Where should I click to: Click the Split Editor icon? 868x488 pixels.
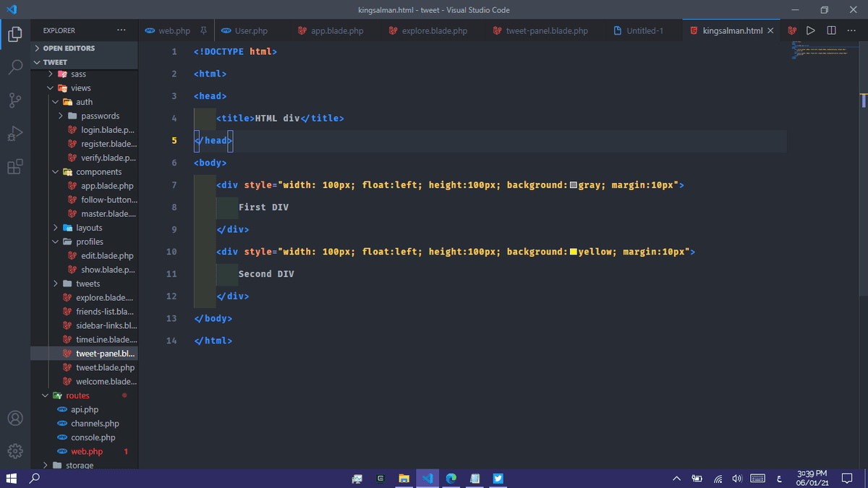coord(831,30)
